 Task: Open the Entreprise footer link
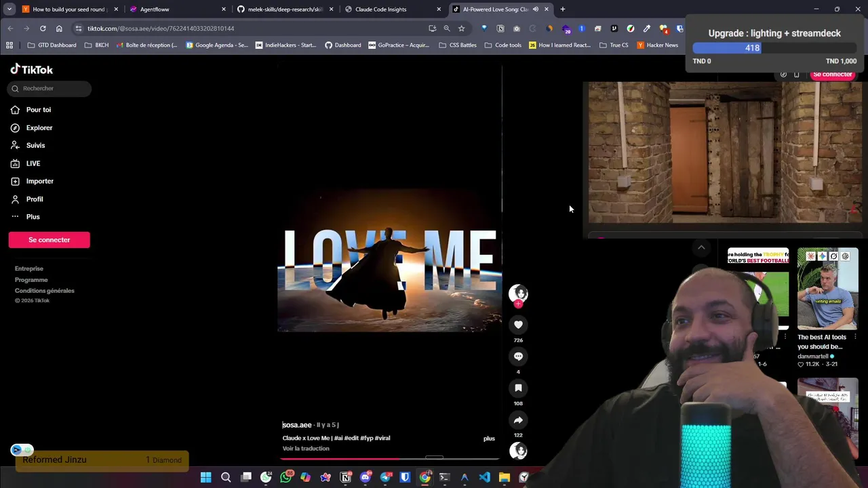[29, 268]
